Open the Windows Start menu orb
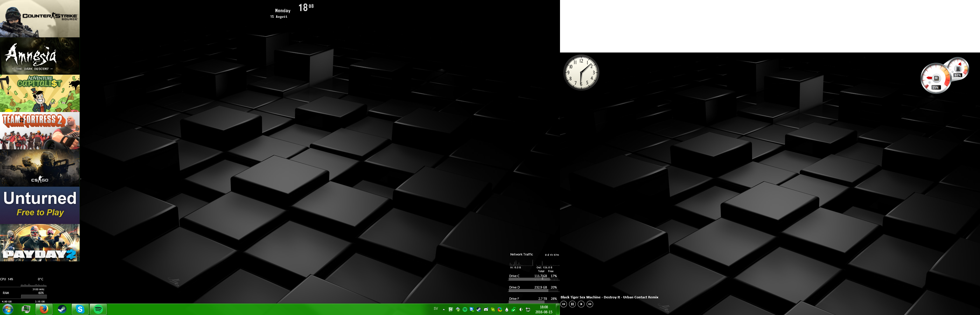The width and height of the screenshot is (980, 315). coord(8,309)
